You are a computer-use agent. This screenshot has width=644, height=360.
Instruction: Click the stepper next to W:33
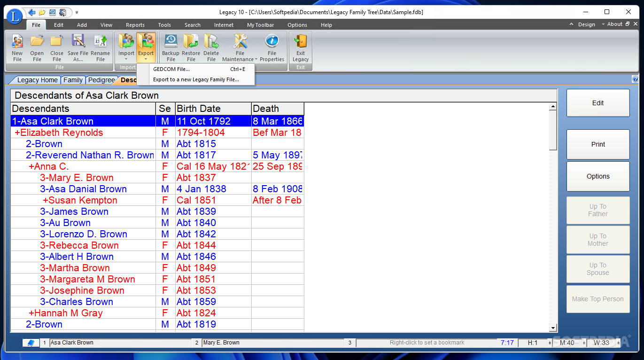(618, 343)
